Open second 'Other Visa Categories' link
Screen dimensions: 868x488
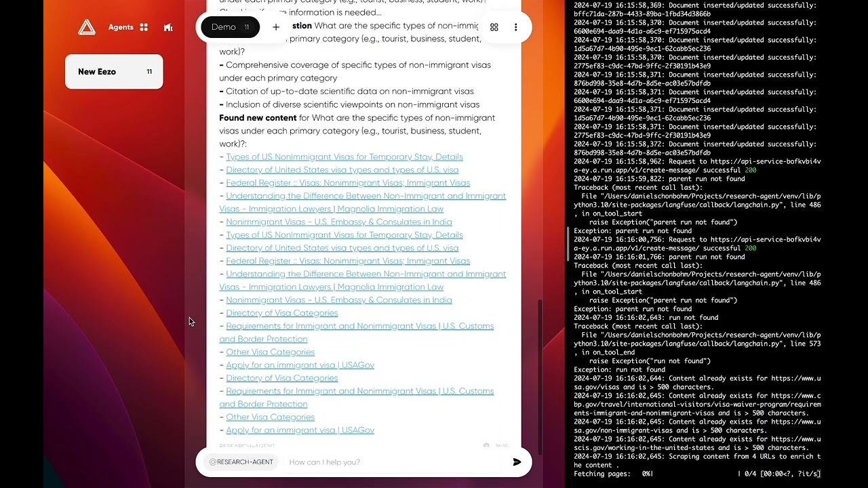tap(271, 418)
